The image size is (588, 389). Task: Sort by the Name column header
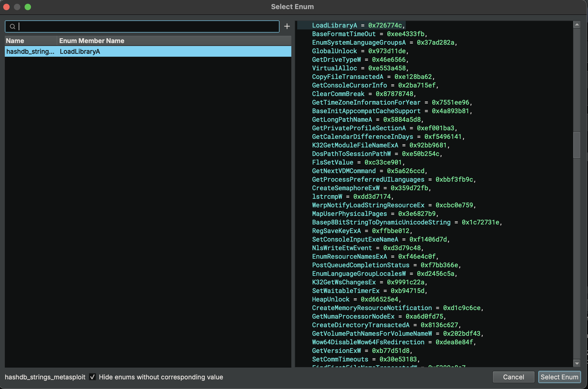pos(31,41)
